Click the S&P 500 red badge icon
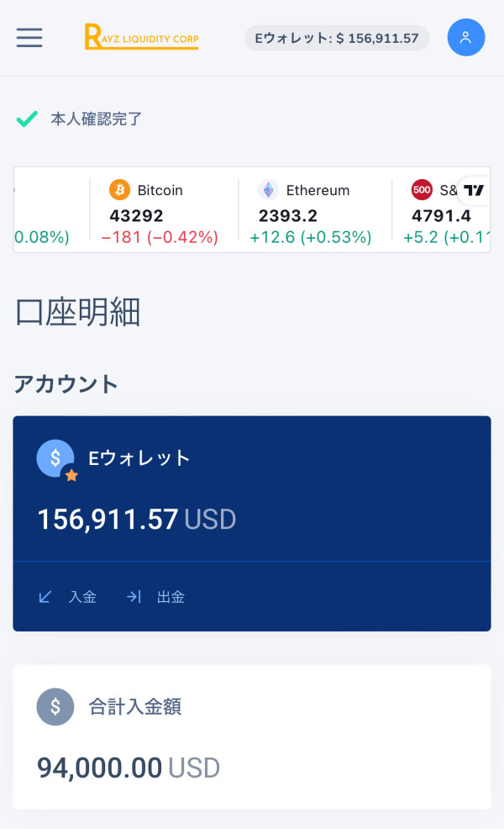This screenshot has width=504, height=829. 422,190
